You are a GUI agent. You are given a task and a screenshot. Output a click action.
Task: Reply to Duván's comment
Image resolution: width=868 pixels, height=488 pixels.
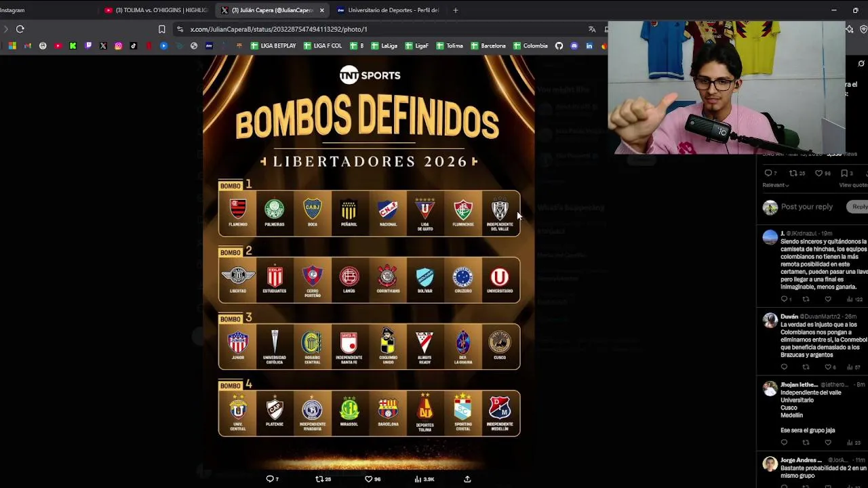coord(785,367)
